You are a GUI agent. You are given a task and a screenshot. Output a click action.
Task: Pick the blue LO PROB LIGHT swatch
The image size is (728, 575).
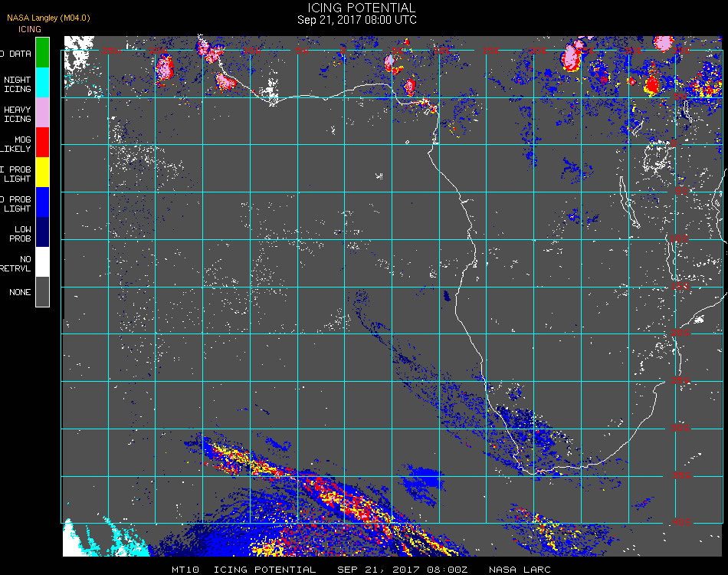(x=42, y=202)
